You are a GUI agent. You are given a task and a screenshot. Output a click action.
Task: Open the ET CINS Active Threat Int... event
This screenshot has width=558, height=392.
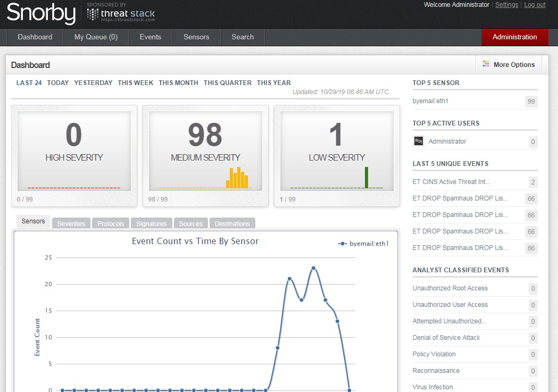[451, 182]
